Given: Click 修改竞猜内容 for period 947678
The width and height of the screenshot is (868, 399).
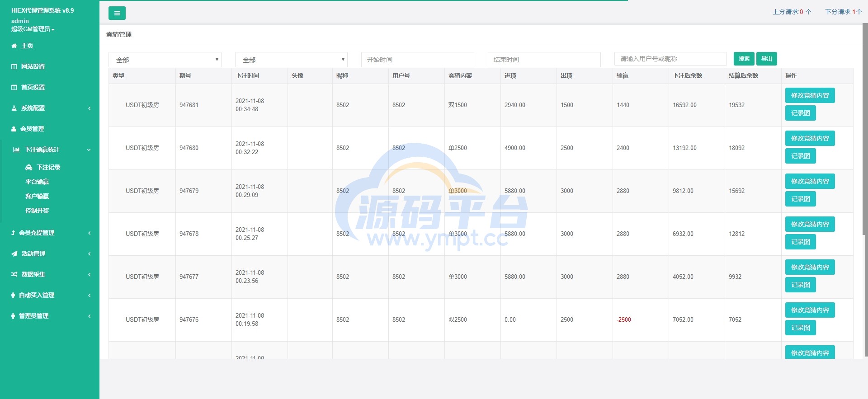Looking at the screenshot, I should coord(810,224).
